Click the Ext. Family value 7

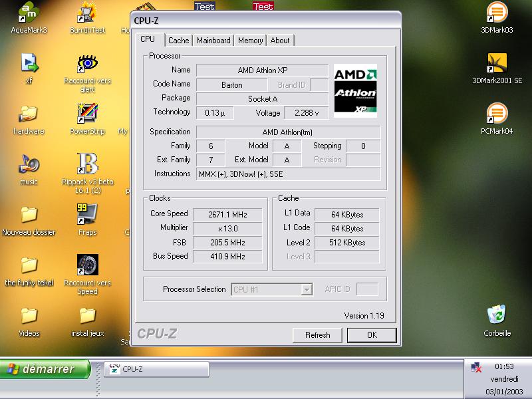pyautogui.click(x=211, y=160)
